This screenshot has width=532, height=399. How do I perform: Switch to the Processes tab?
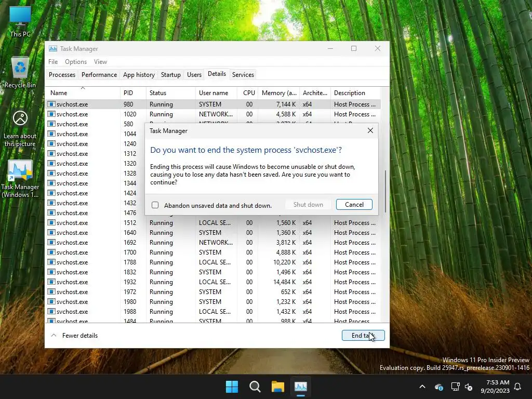click(62, 75)
